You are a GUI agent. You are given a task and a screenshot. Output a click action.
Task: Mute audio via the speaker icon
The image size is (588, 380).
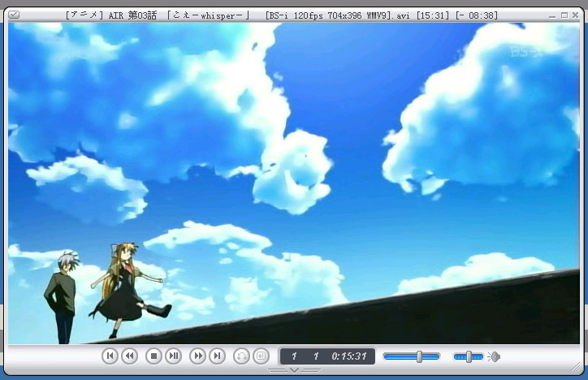coord(495,356)
